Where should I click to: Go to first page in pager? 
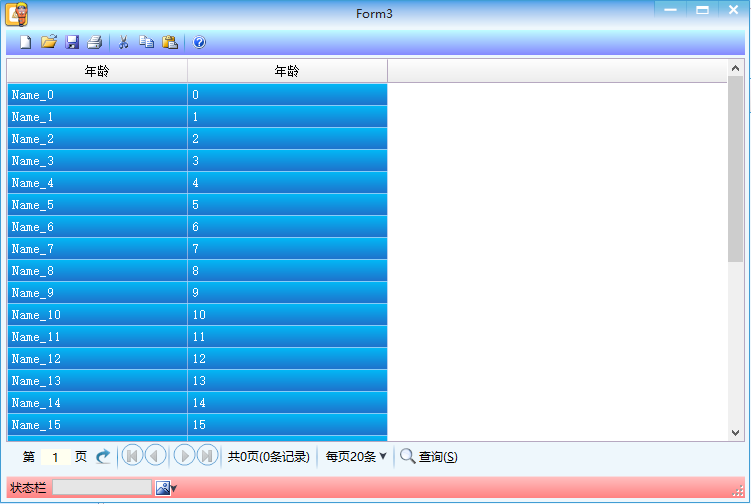pyautogui.click(x=132, y=456)
